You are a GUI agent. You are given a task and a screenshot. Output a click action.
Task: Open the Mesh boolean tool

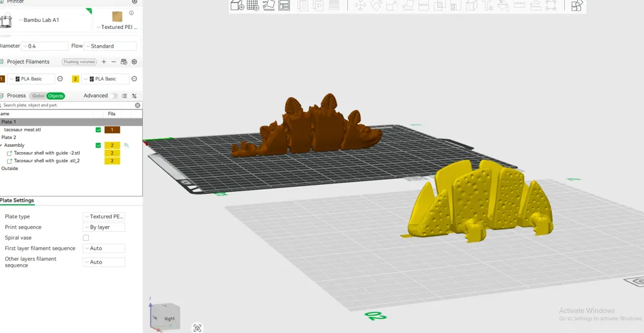[x=439, y=5]
